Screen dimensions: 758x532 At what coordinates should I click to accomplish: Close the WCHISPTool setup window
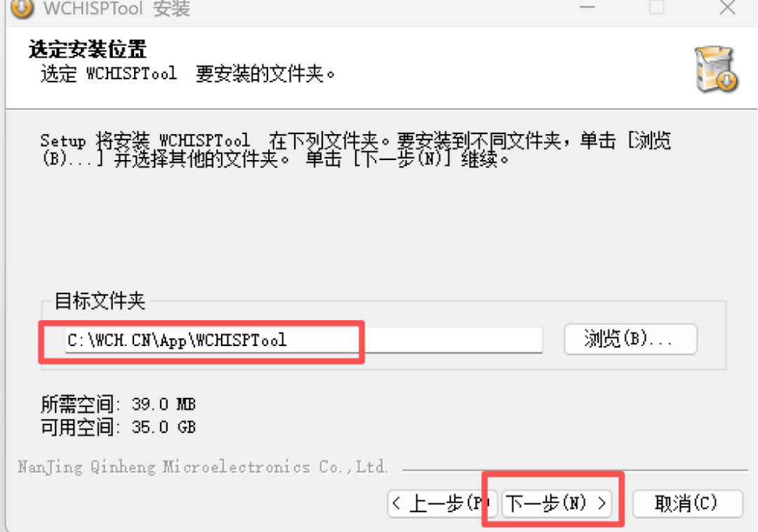[727, 7]
